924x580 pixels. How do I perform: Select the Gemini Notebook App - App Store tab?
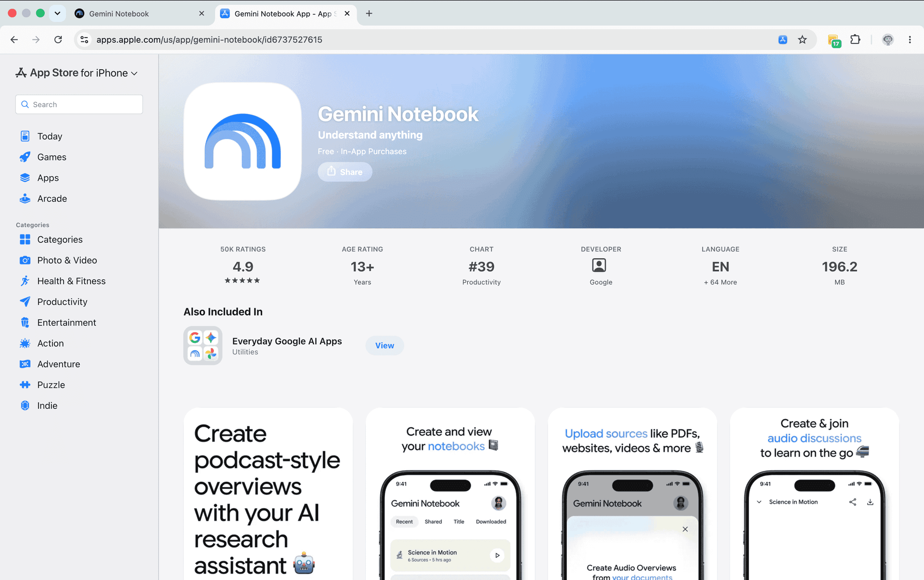[x=285, y=13]
